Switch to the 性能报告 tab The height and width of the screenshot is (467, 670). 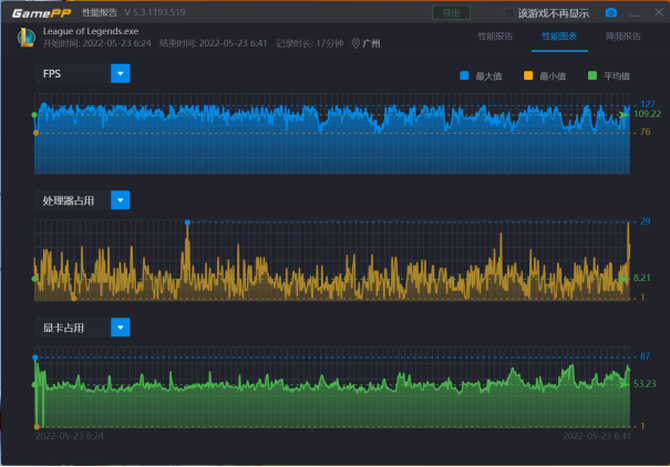coord(495,36)
